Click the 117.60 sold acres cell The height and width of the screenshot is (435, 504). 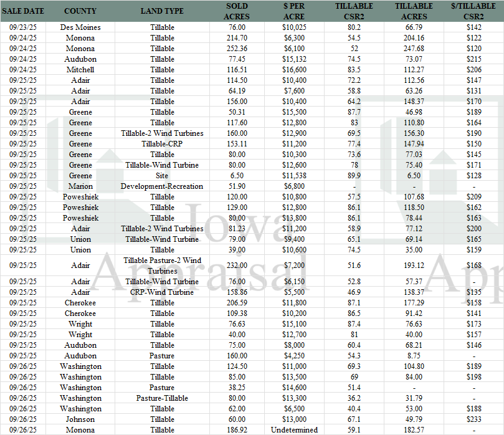click(x=237, y=123)
